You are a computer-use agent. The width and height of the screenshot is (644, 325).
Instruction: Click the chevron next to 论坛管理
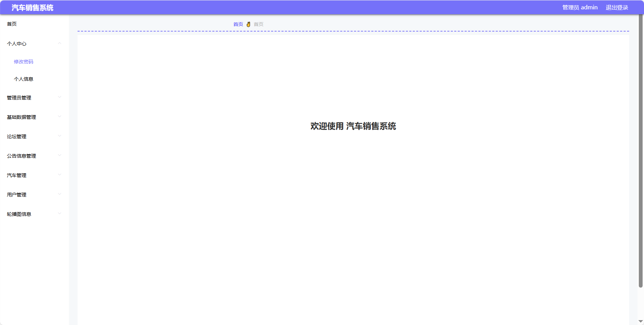60,136
